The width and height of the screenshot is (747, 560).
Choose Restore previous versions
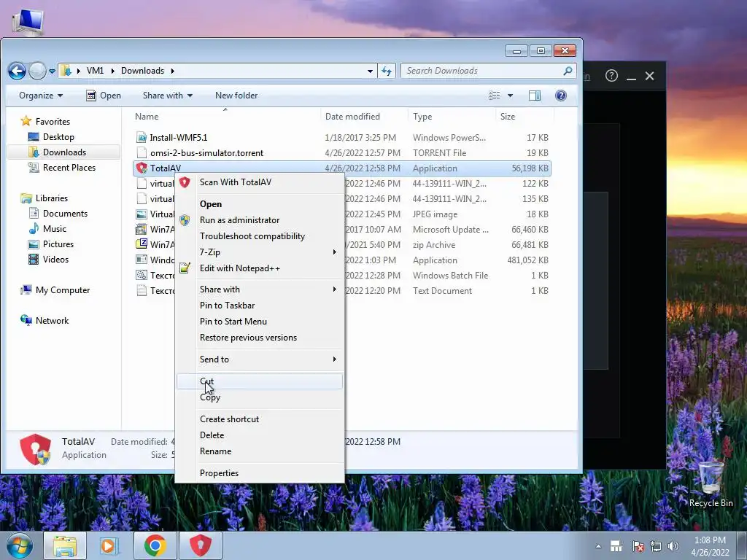[260, 338]
